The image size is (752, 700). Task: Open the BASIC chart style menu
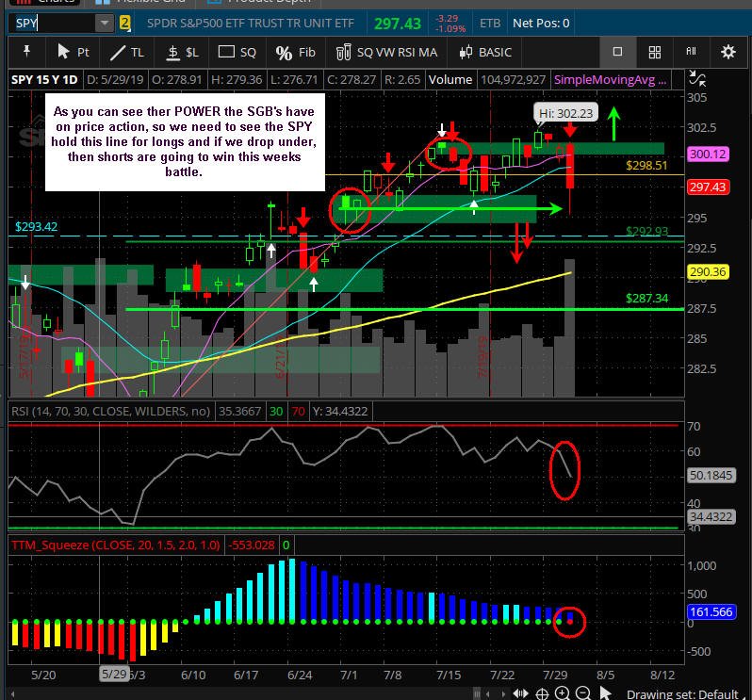pos(485,52)
